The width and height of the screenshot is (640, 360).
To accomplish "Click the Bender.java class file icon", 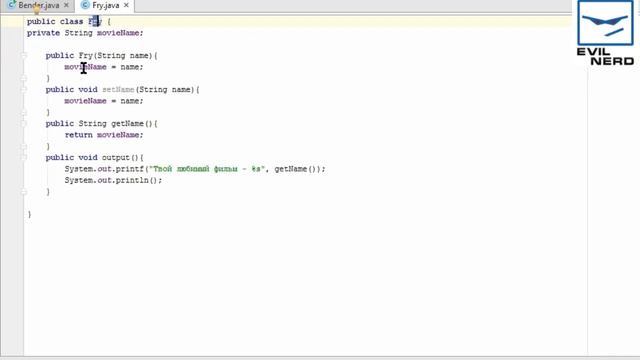I will coord(12,5).
